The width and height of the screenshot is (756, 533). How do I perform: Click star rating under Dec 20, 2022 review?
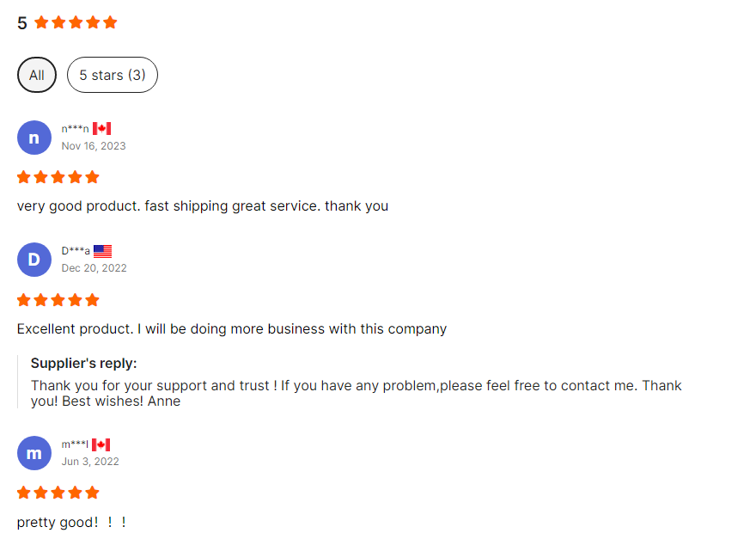(x=58, y=300)
